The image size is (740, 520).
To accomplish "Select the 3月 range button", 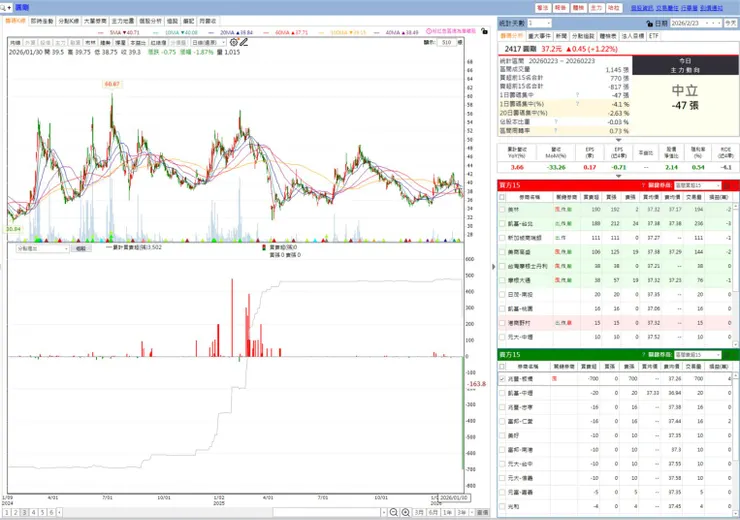I will click(419, 512).
